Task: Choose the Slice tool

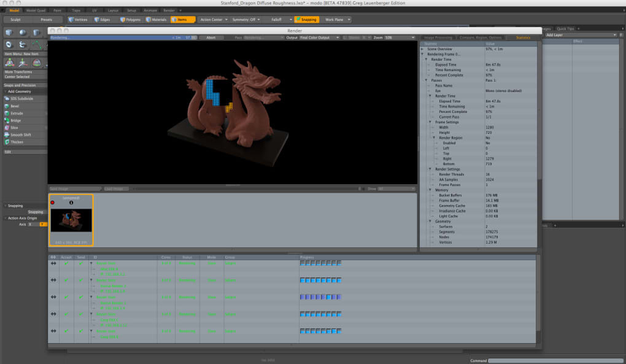Action: tap(25, 128)
